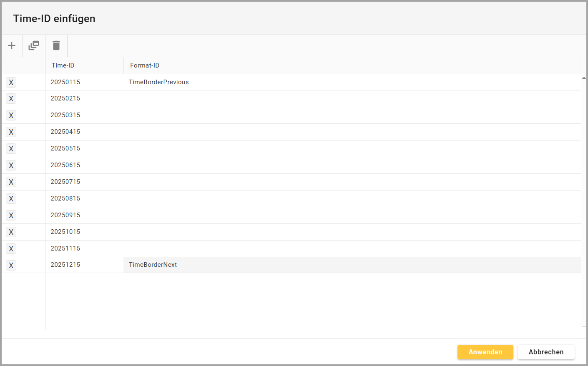Click the Format-ID column header
The width and height of the screenshot is (588, 366).
[145, 65]
